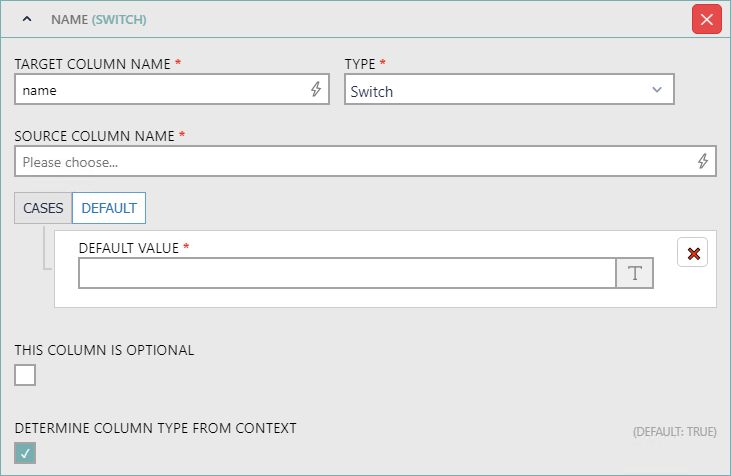Click the 'THIS COLUMN IS OPTIONAL' label
Image resolution: width=731 pixels, height=476 pixels.
[x=104, y=350]
